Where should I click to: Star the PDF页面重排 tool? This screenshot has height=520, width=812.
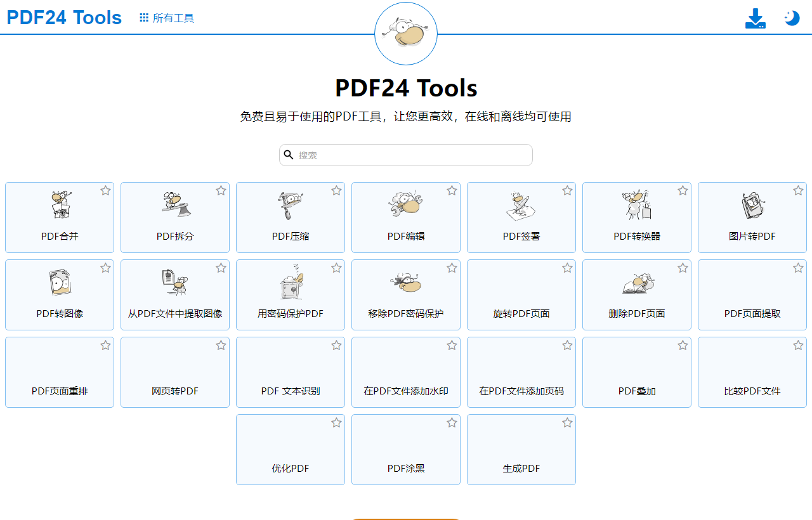pos(105,345)
